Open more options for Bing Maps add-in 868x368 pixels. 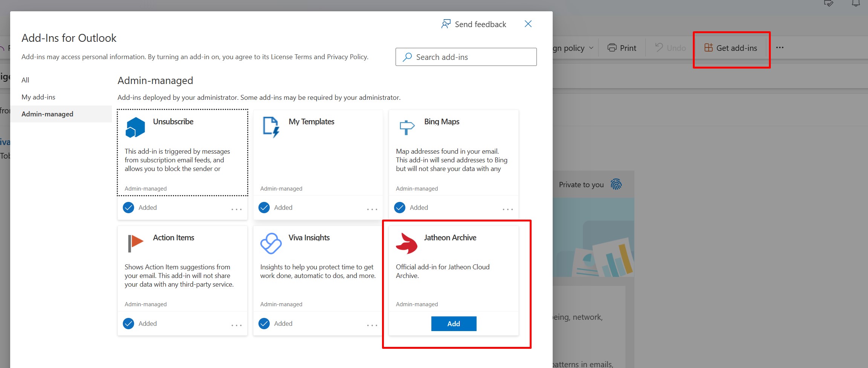[x=508, y=209]
